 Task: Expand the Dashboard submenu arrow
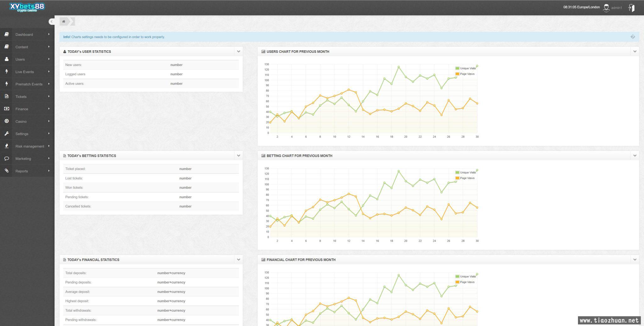49,34
